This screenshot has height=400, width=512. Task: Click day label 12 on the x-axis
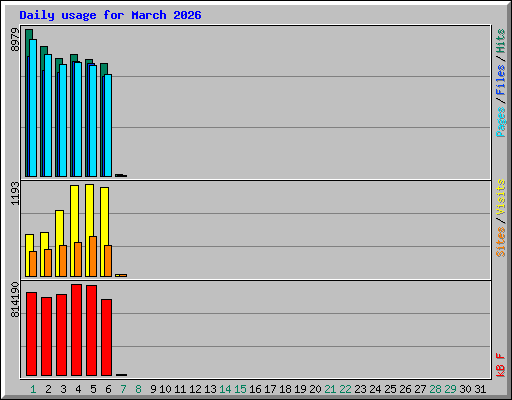point(195,389)
